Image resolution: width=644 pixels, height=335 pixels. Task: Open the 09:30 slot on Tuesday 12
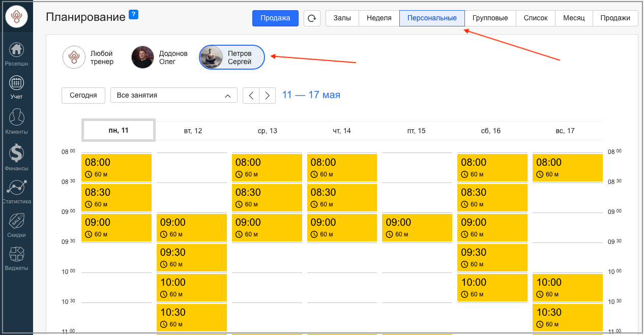(191, 257)
